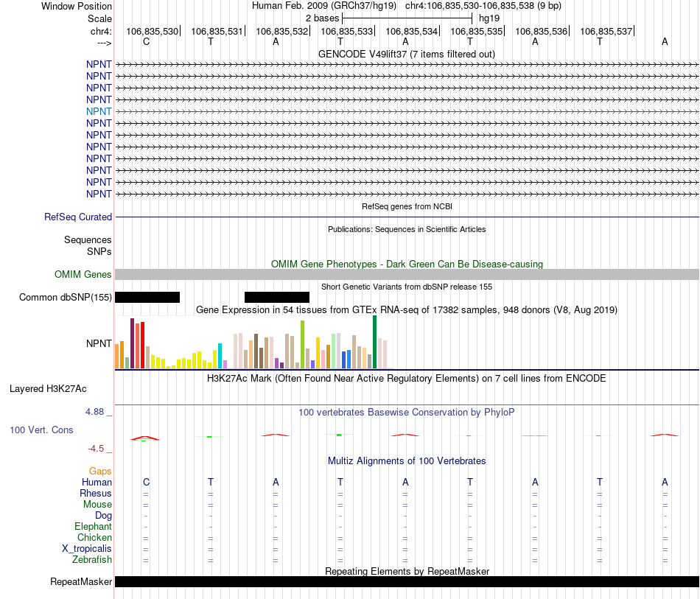Click the X_tropicalis species label
The width and height of the screenshot is (700, 599).
coord(87,549)
